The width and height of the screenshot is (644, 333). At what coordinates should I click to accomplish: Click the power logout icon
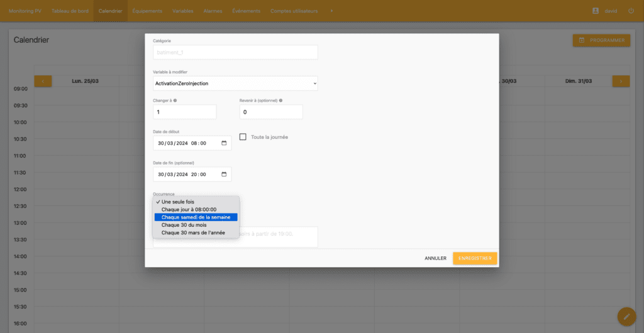tap(631, 11)
